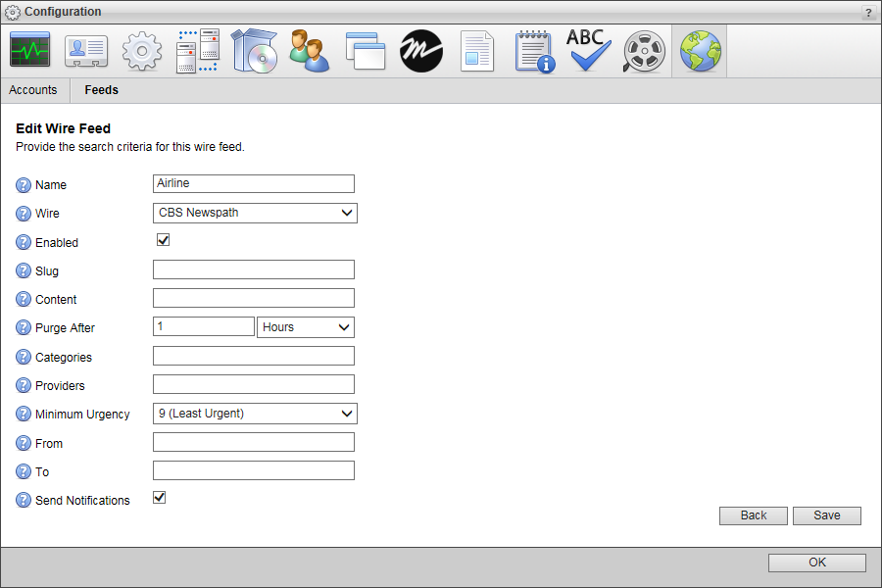Open the Wire dropdown showing CBS Newspath
The width and height of the screenshot is (882, 588).
255,214
